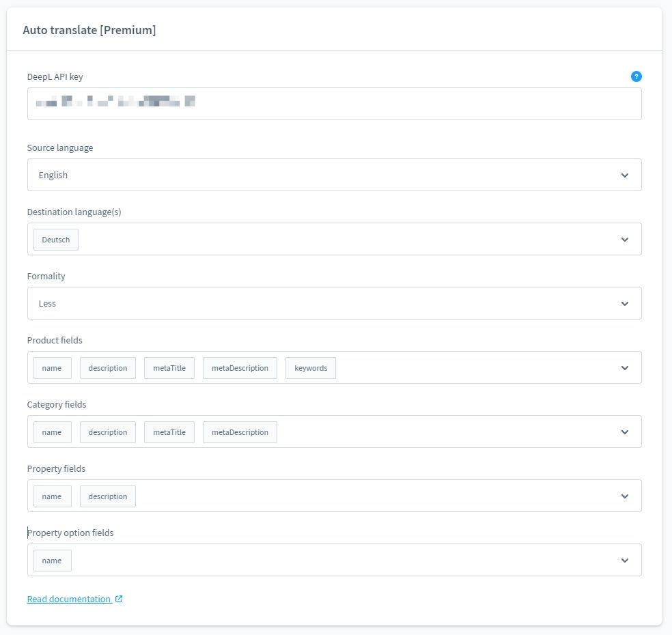Expand the Product fields selector arrow
This screenshot has width=672, height=635.
tap(624, 368)
